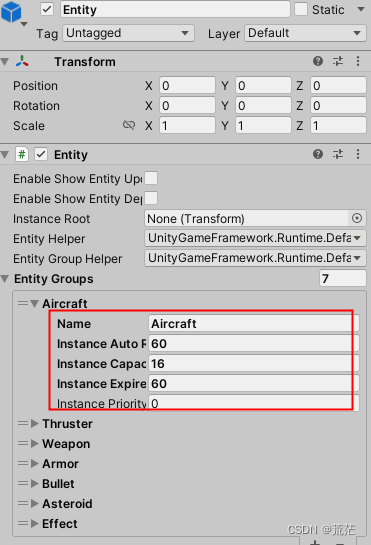Click the Aircraft Name text field
371x545 pixels.
click(x=253, y=324)
